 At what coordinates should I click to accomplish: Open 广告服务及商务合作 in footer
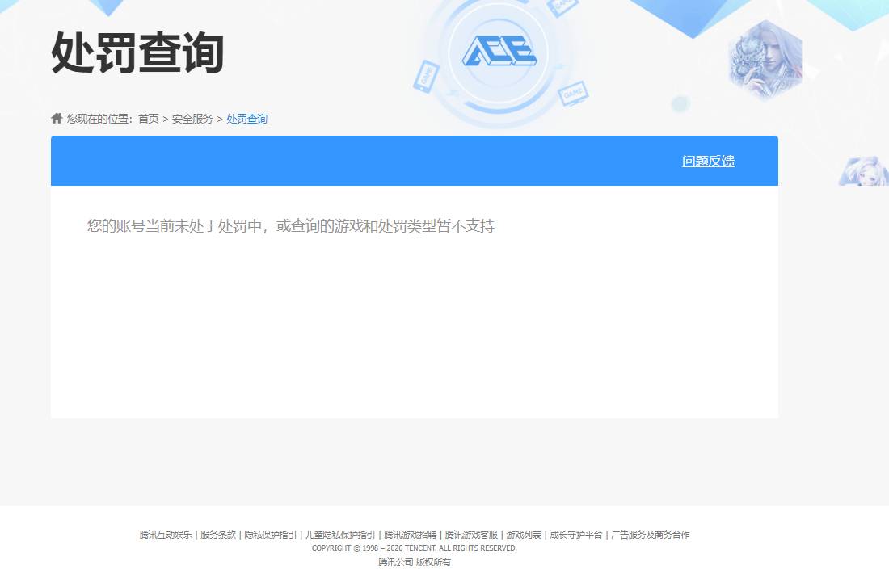point(652,534)
